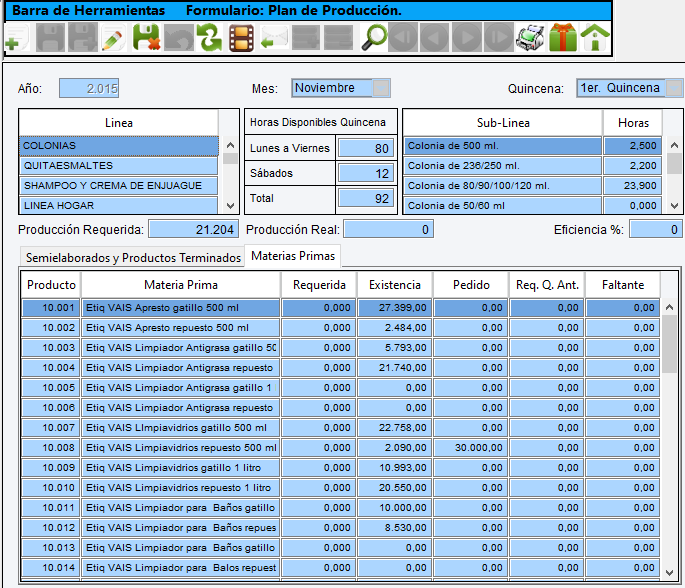Viewport: 685px width, 588px height.
Task: Click the envelope with green arrow icon
Action: [x=274, y=38]
